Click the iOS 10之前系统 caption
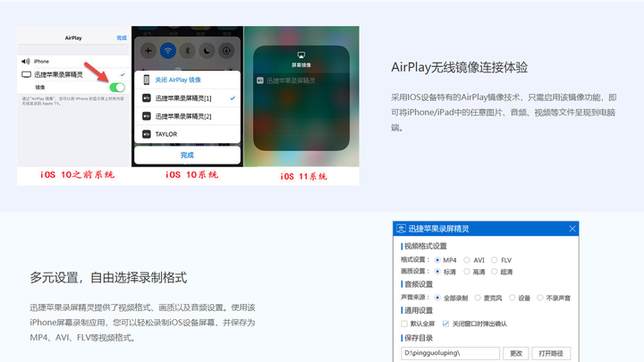This screenshot has width=644, height=362. click(x=77, y=175)
